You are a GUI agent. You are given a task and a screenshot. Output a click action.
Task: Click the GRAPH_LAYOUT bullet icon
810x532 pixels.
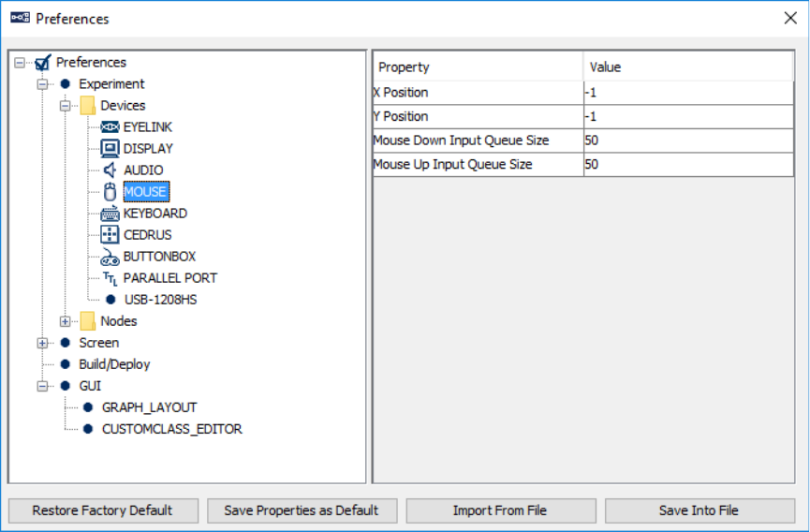point(88,407)
